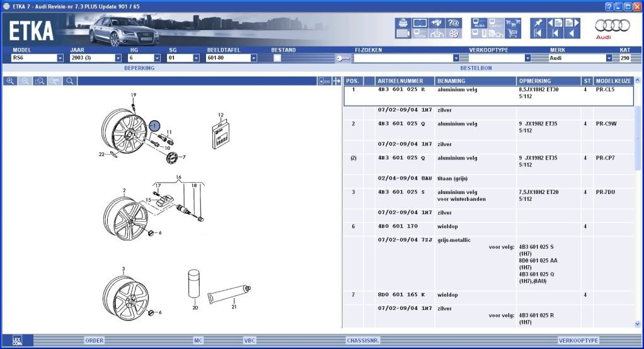Viewport: 644px width, 349px height.
Task: Open the BEELDTAFEL dropdown showing 601-80
Action: (x=253, y=58)
